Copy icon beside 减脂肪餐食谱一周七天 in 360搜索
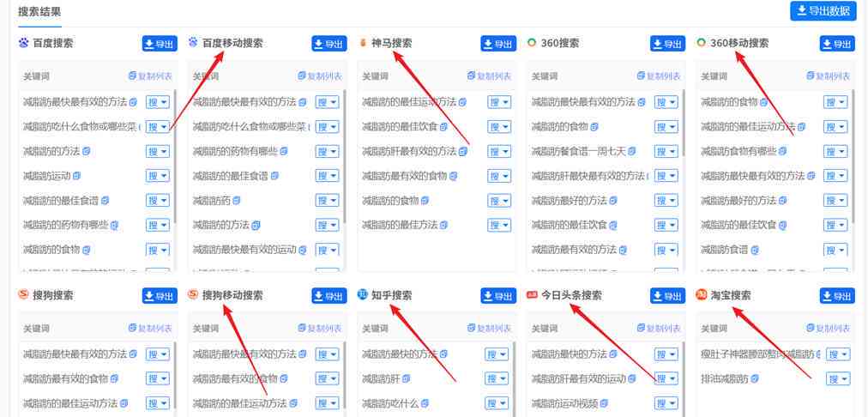The width and height of the screenshot is (868, 417). pos(632,151)
